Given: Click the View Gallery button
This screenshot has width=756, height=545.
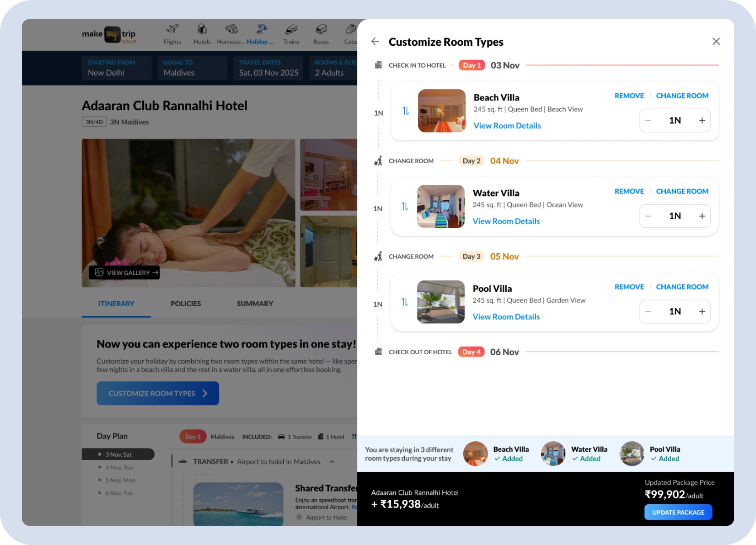Looking at the screenshot, I should (x=124, y=273).
